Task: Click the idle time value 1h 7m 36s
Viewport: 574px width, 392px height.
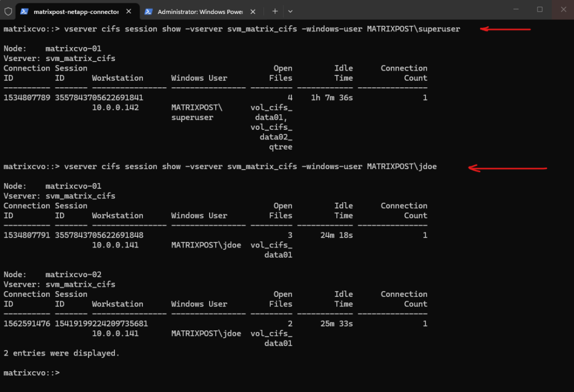Action: tap(331, 98)
